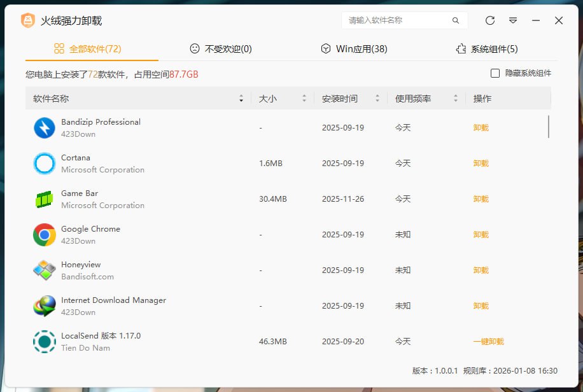Sort list by 软件名称 column arrows
The width and height of the screenshot is (583, 392).
coord(241,99)
